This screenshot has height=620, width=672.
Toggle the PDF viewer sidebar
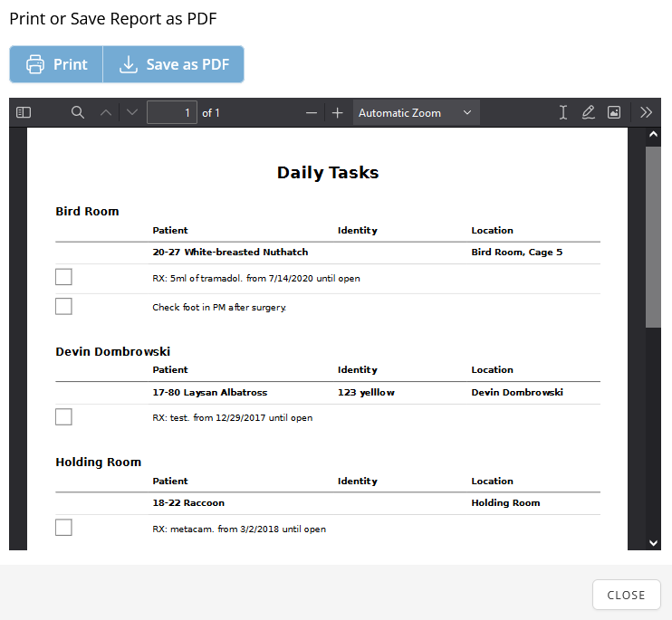(24, 112)
